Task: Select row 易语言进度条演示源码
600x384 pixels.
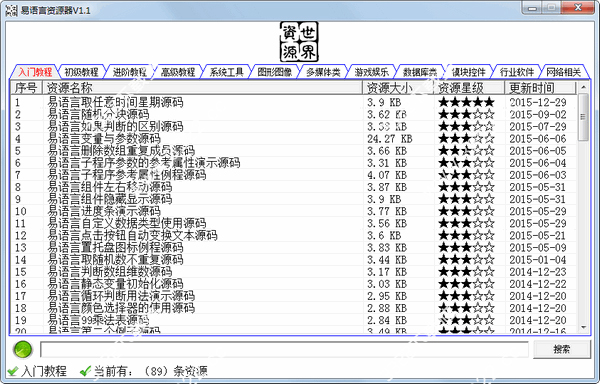Action: coord(293,211)
